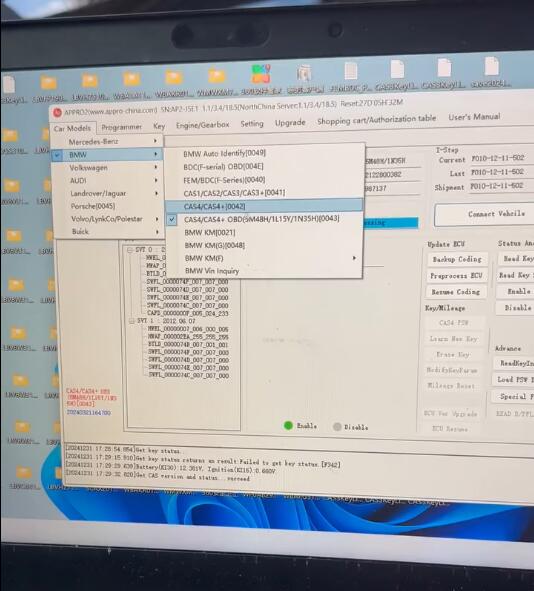The image size is (534, 591).
Task: Select BMW Auto Identify[0049]
Action: 225,153
